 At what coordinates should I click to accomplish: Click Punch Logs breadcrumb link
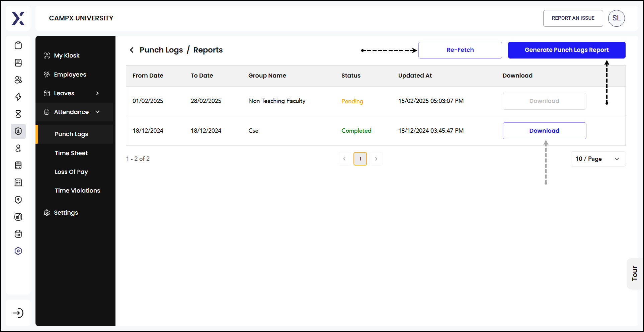[161, 50]
